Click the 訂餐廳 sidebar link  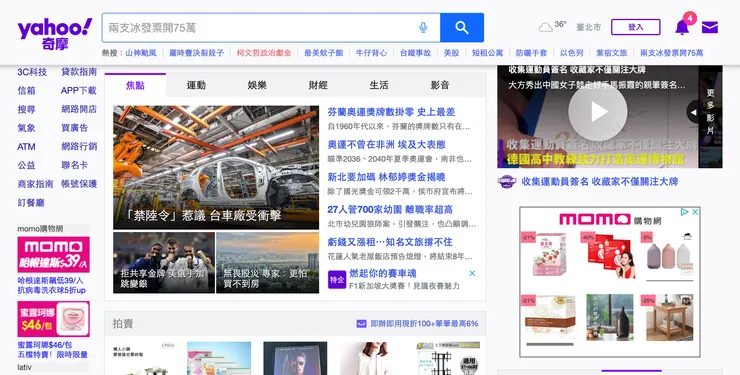[x=31, y=203]
